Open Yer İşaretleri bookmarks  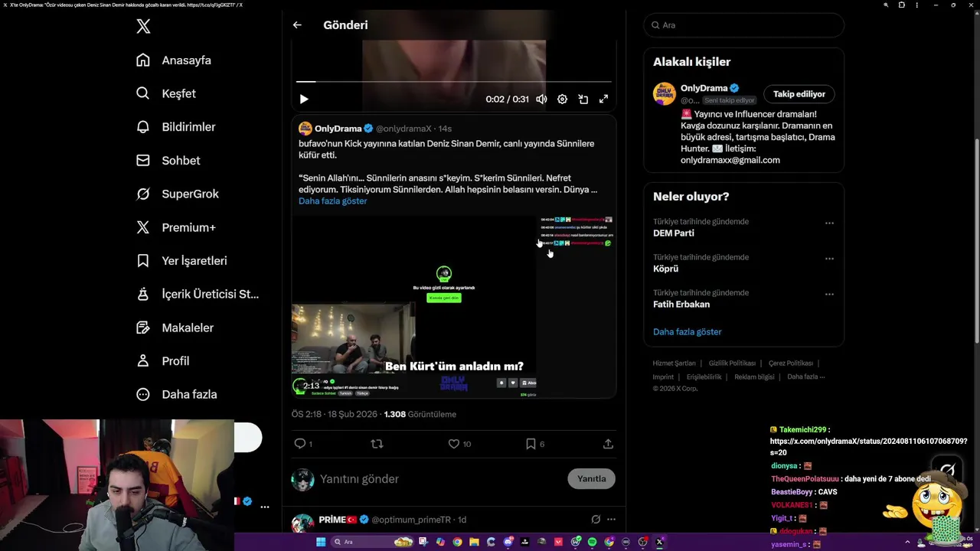click(181, 261)
